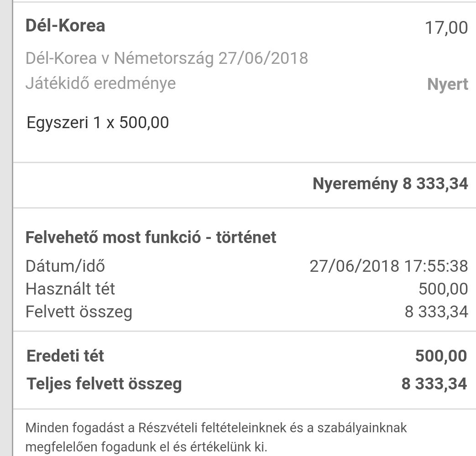476x456 pixels.
Task: Click the 8 333,34 value beside Felvett összeg
Action: click(x=436, y=312)
